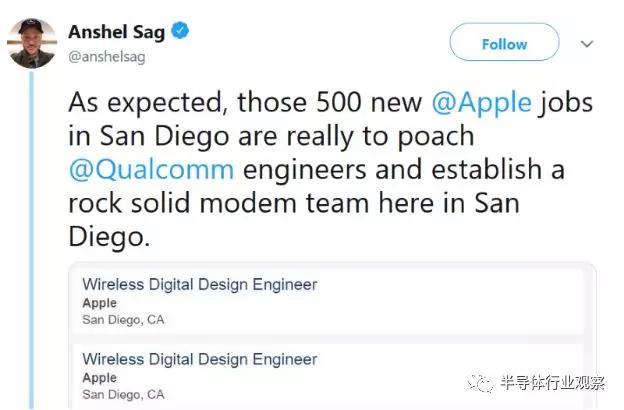Image resolution: width=624 pixels, height=410 pixels.
Task: Click the blue verified badge icon
Action: click(x=180, y=32)
